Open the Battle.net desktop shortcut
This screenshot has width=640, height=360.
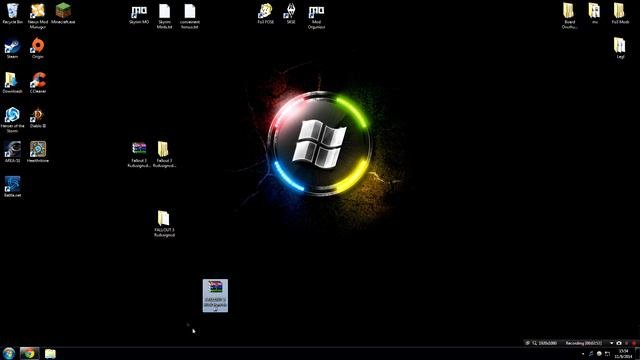click(x=12, y=187)
